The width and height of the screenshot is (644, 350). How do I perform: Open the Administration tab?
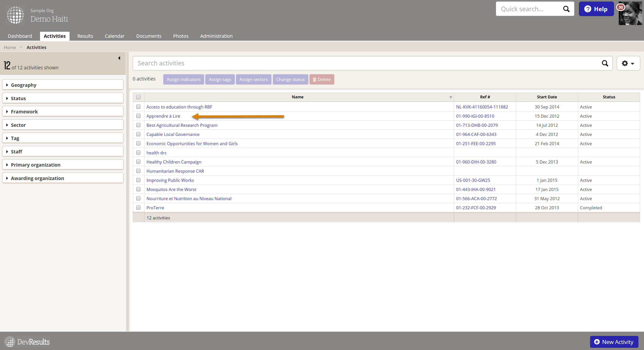pyautogui.click(x=216, y=36)
